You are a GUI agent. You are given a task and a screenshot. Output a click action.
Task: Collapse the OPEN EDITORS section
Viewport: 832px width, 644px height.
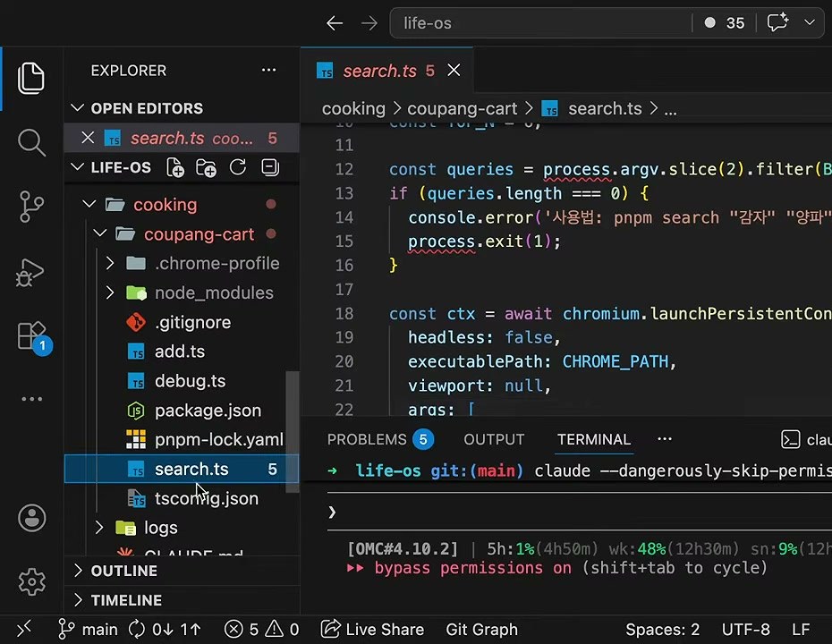coord(78,108)
